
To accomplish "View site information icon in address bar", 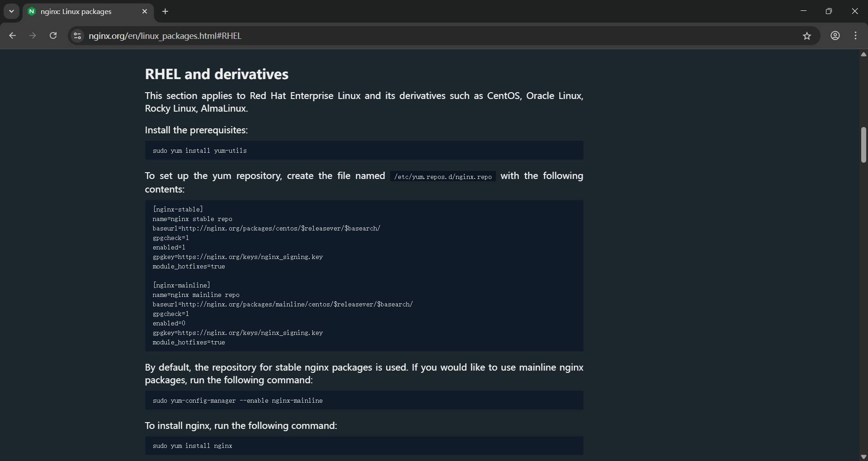I will [x=77, y=36].
